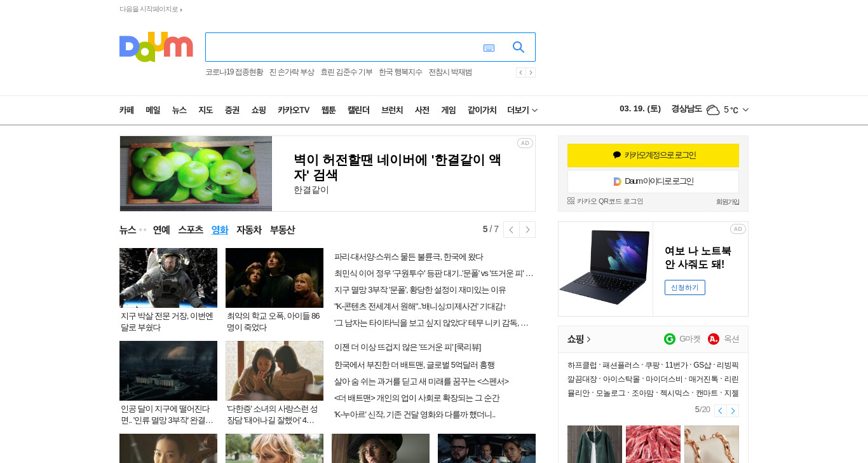Viewport: 868px width, 463px height.
Task: Click the cloudy weather icon
Action: 713,109
